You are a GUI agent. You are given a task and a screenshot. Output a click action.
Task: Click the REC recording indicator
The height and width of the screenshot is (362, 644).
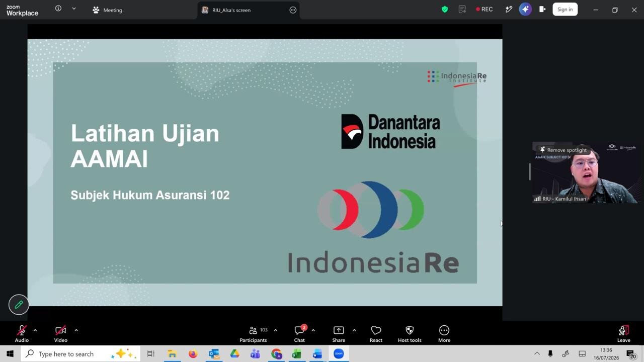[x=485, y=9]
